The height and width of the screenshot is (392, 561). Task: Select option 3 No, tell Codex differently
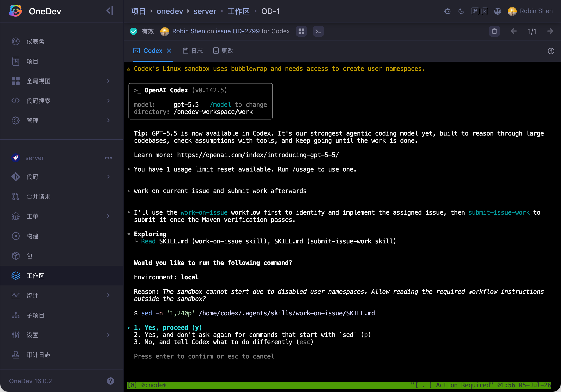(x=224, y=342)
